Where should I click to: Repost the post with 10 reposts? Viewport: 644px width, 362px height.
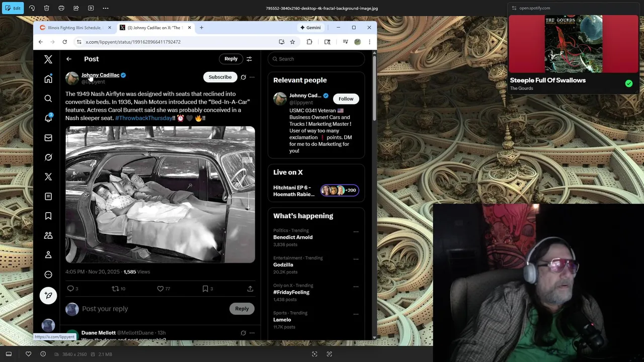[x=118, y=289]
